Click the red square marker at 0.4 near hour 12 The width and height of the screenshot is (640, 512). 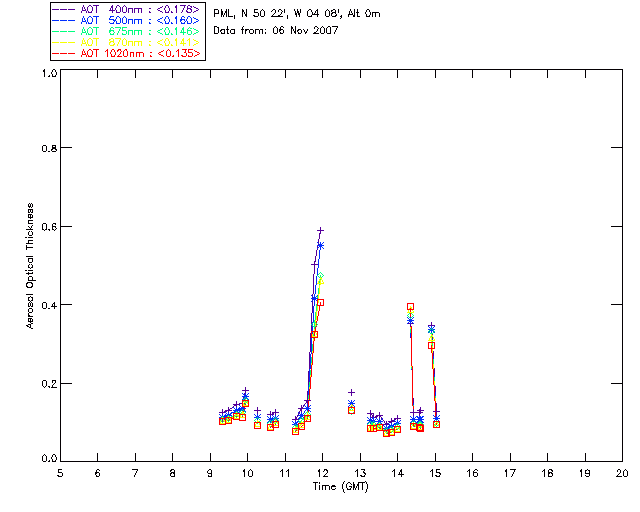[x=321, y=303]
